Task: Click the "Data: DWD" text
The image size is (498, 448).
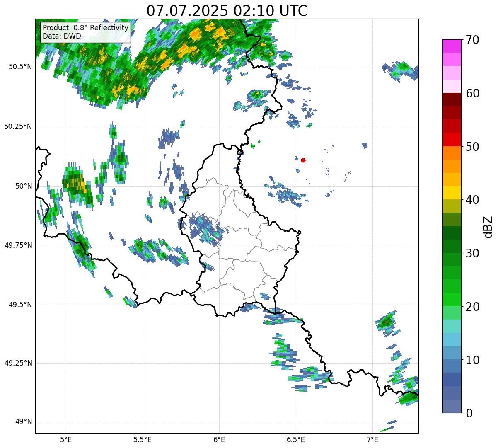Action: [62, 36]
